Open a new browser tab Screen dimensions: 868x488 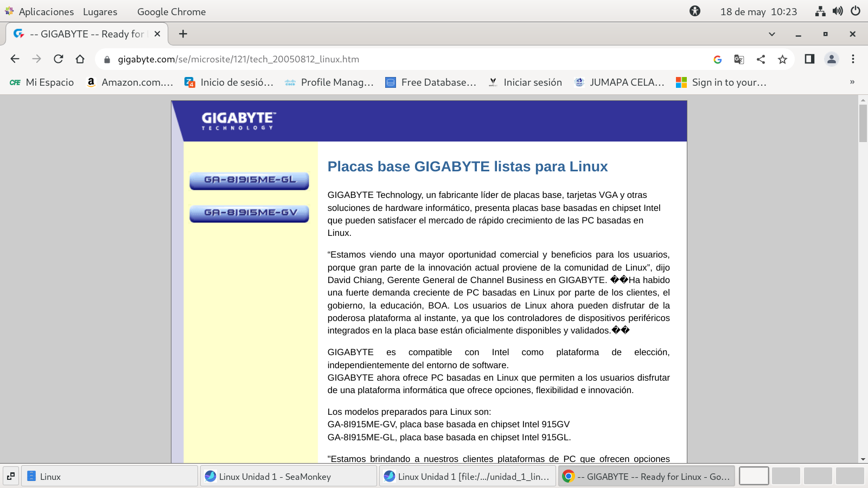[183, 34]
